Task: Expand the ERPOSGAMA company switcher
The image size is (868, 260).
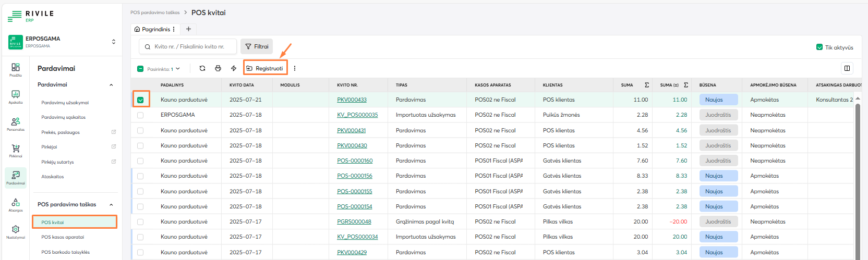Action: pyautogui.click(x=113, y=42)
